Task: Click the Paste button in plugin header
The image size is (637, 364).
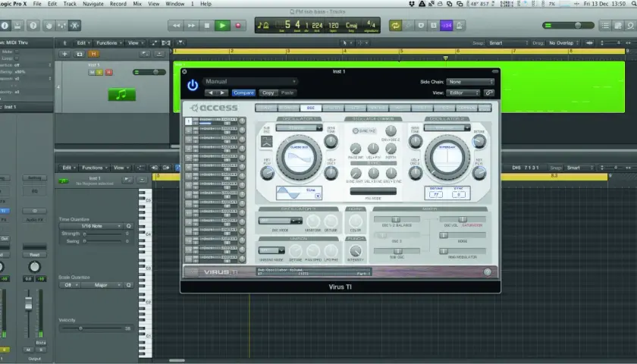Action: point(287,93)
